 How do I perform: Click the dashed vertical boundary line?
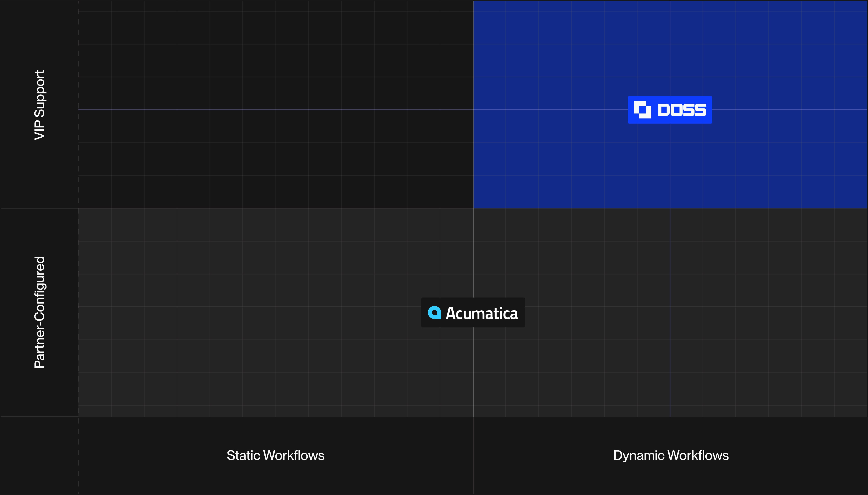point(79,238)
